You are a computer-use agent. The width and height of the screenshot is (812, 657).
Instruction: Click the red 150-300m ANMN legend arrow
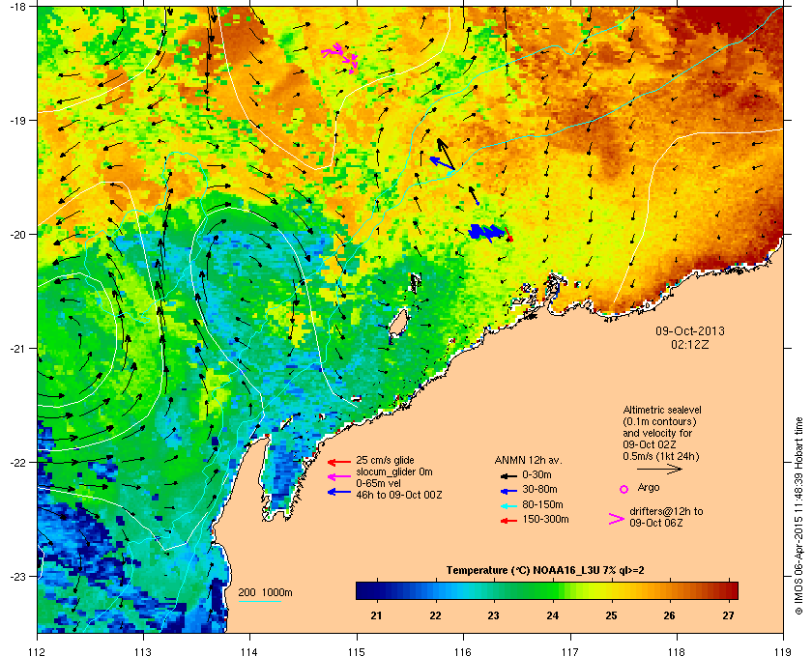pos(508,521)
